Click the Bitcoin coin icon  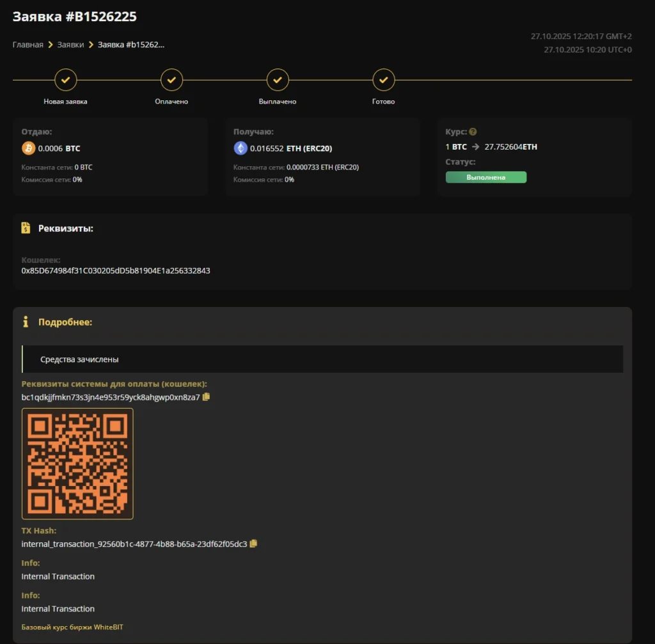pyautogui.click(x=28, y=148)
